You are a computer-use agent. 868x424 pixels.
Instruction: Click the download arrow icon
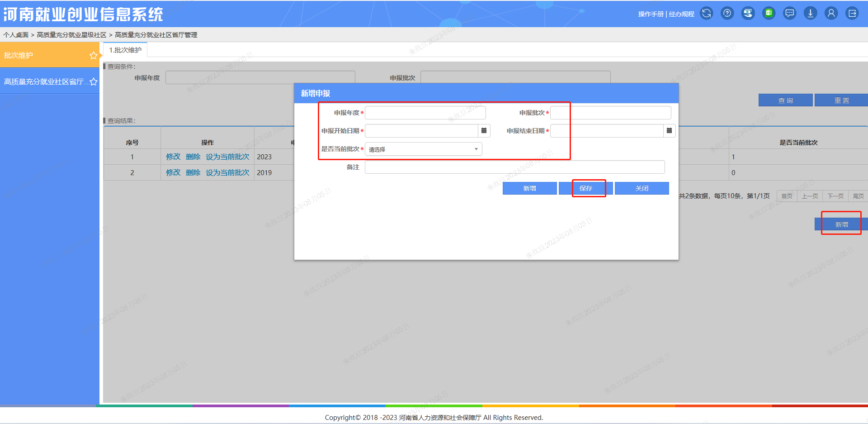click(x=810, y=14)
